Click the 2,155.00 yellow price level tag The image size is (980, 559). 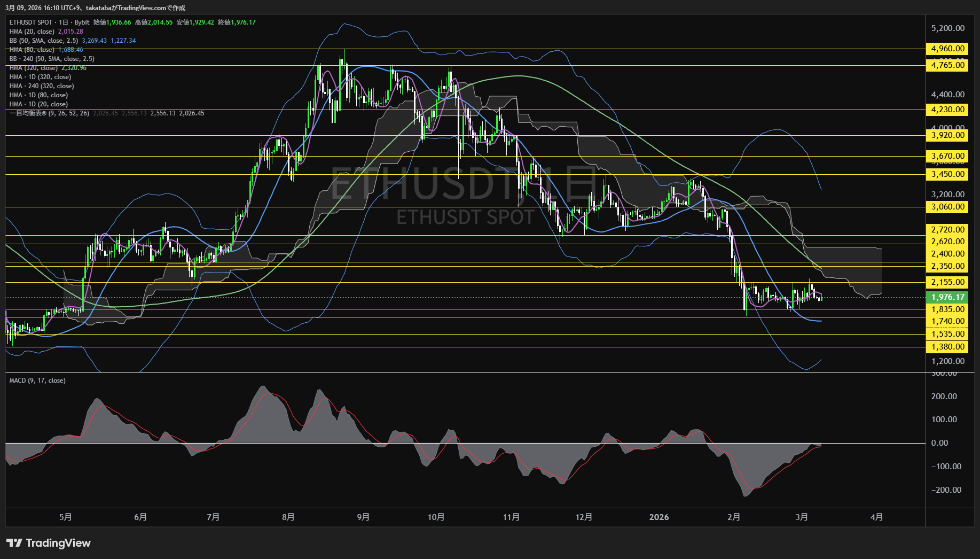(947, 282)
